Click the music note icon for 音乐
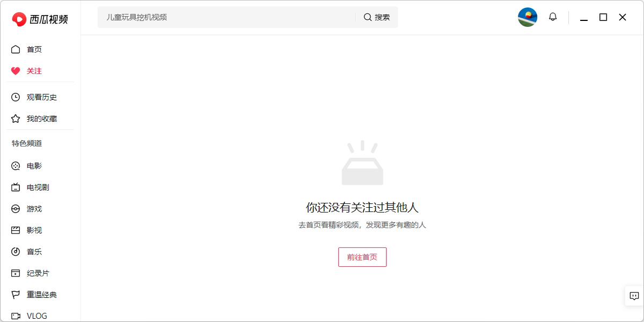 pyautogui.click(x=16, y=252)
